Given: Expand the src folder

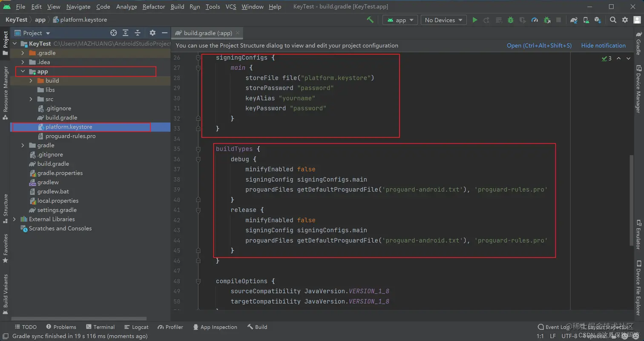Looking at the screenshot, I should pos(31,99).
